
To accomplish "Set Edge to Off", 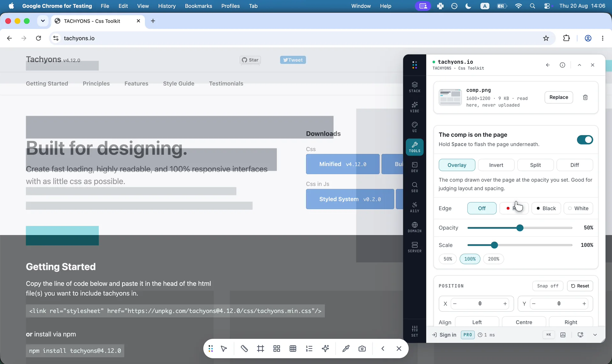I will [x=482, y=208].
